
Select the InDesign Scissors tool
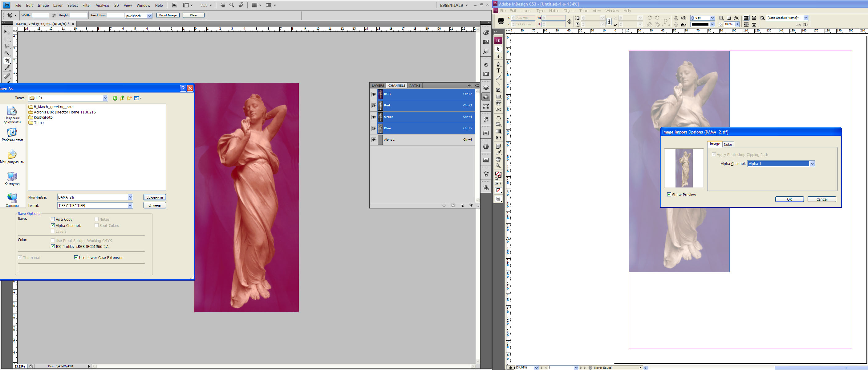point(498,110)
